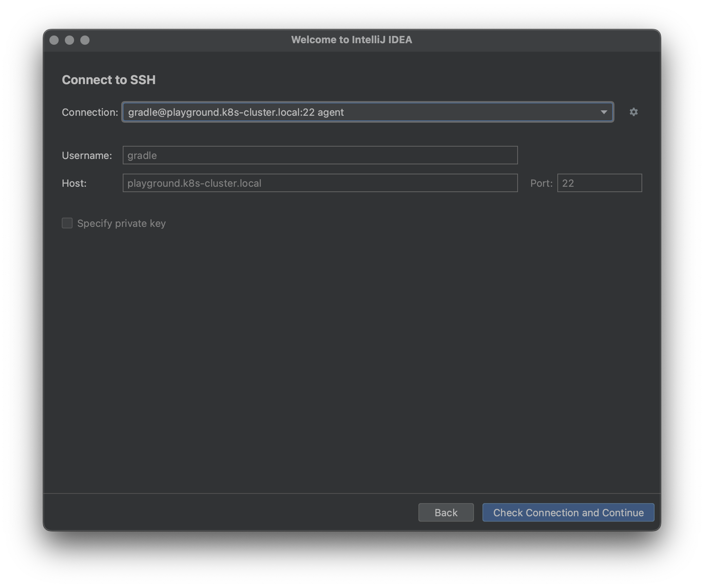Click the Username: label
704x588 pixels.
tap(87, 155)
